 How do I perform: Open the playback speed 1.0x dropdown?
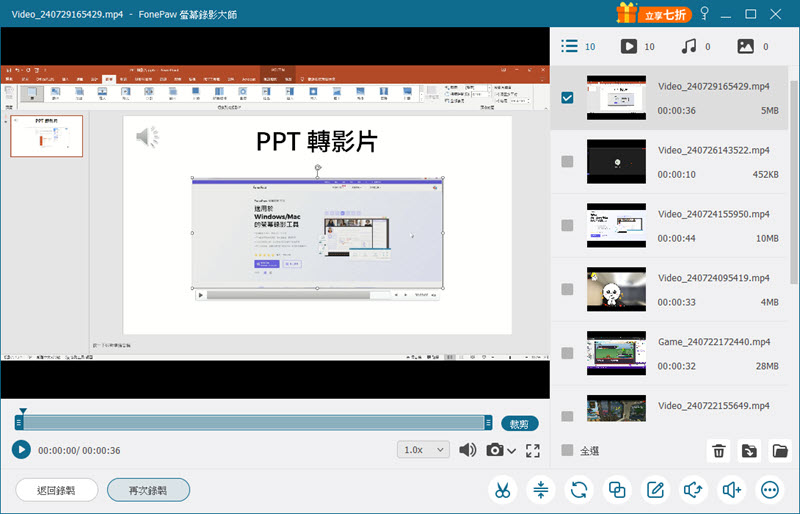click(423, 450)
